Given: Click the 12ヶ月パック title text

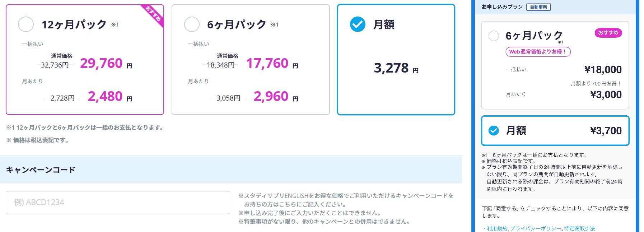Looking at the screenshot, I should pyautogui.click(x=74, y=24).
